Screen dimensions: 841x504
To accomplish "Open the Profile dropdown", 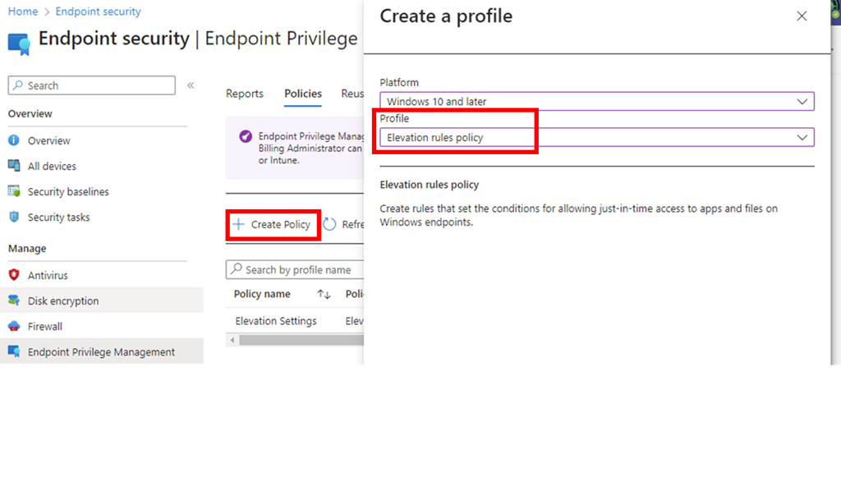I will pos(596,138).
